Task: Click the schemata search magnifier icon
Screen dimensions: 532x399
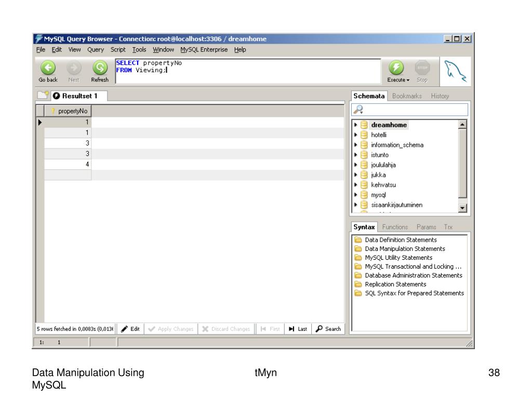Action: pos(358,110)
